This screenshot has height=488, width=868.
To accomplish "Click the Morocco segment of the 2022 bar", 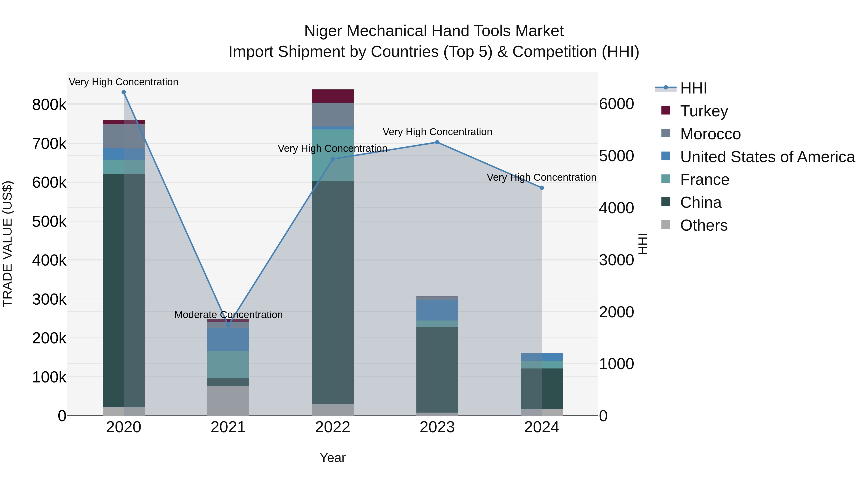I will (x=332, y=114).
